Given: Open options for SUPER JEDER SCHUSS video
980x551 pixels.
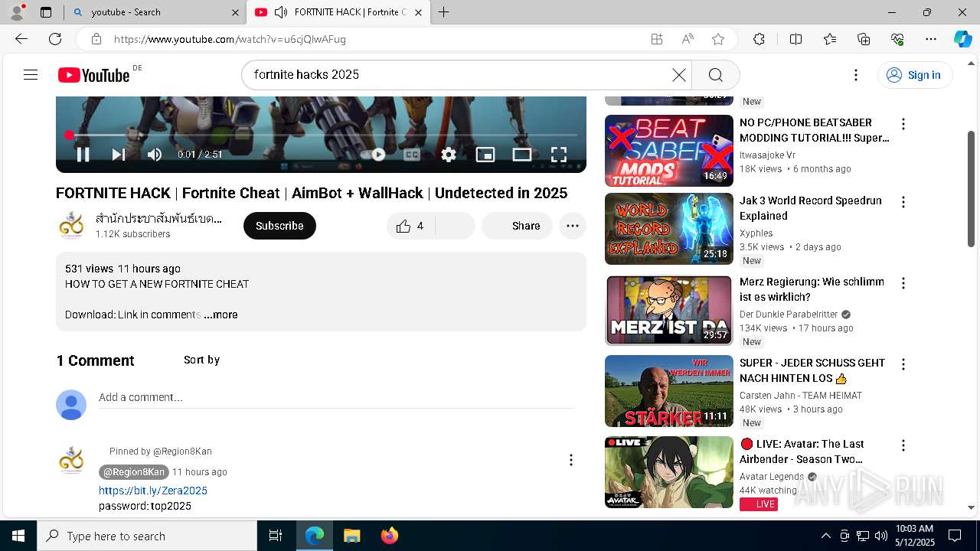Looking at the screenshot, I should pyautogui.click(x=903, y=364).
